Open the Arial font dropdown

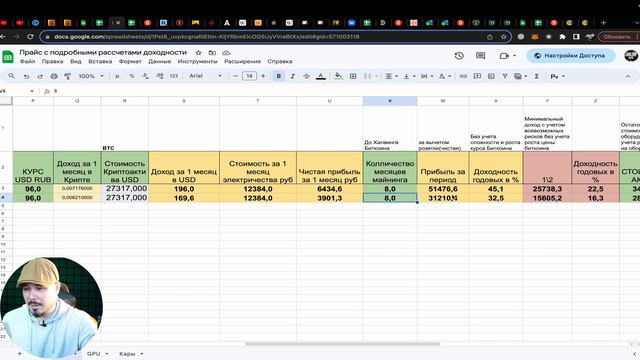205,76
